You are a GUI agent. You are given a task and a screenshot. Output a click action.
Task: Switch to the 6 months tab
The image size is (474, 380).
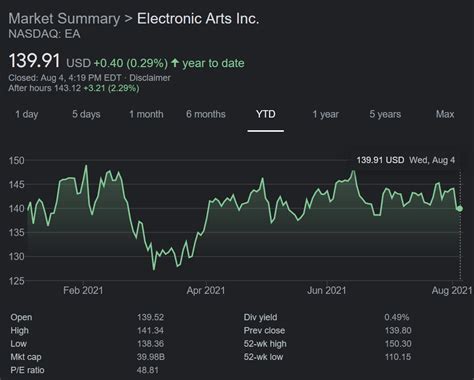(x=206, y=114)
